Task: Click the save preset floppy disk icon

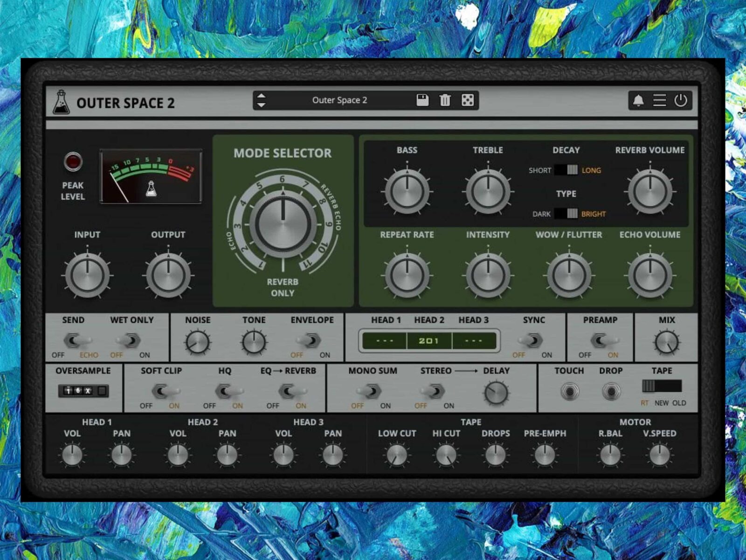Action: coord(422,100)
